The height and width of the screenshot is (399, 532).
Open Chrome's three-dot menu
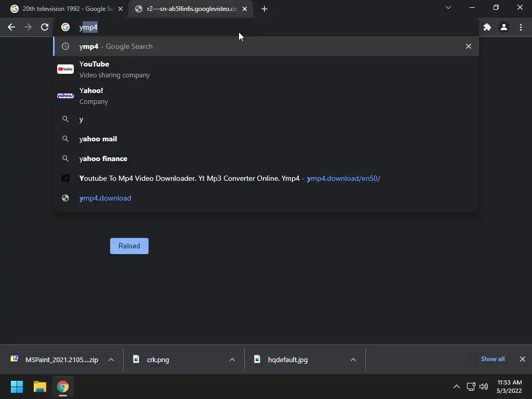pyautogui.click(x=521, y=27)
